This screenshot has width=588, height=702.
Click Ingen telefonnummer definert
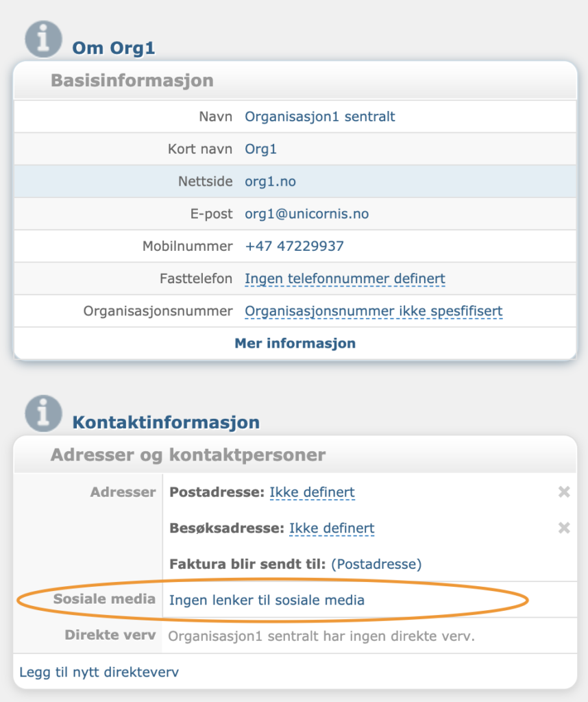point(345,278)
